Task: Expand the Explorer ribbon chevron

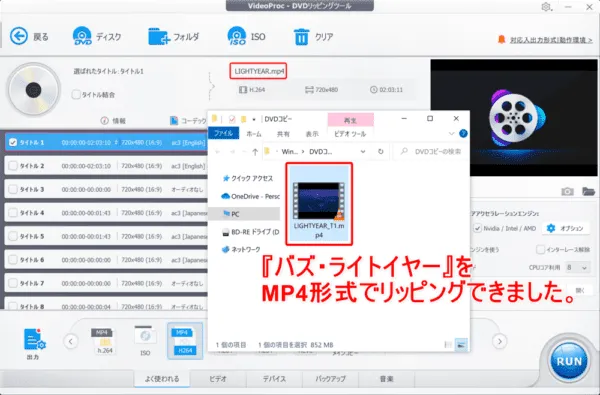Action: (452, 134)
